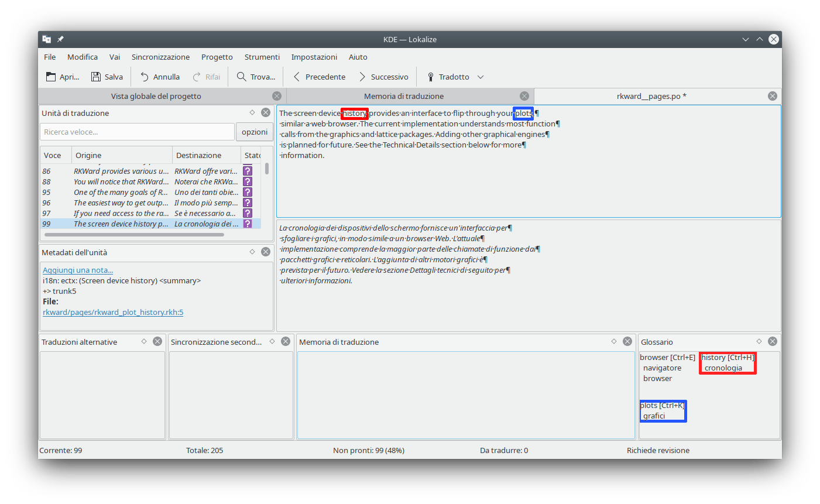This screenshot has width=820, height=504.
Task: Click the Aggiungi una nota link
Action: [x=78, y=270]
